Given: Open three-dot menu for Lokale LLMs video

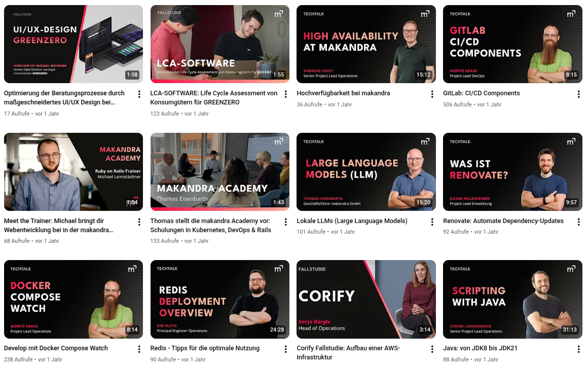Looking at the screenshot, I should tap(432, 222).
